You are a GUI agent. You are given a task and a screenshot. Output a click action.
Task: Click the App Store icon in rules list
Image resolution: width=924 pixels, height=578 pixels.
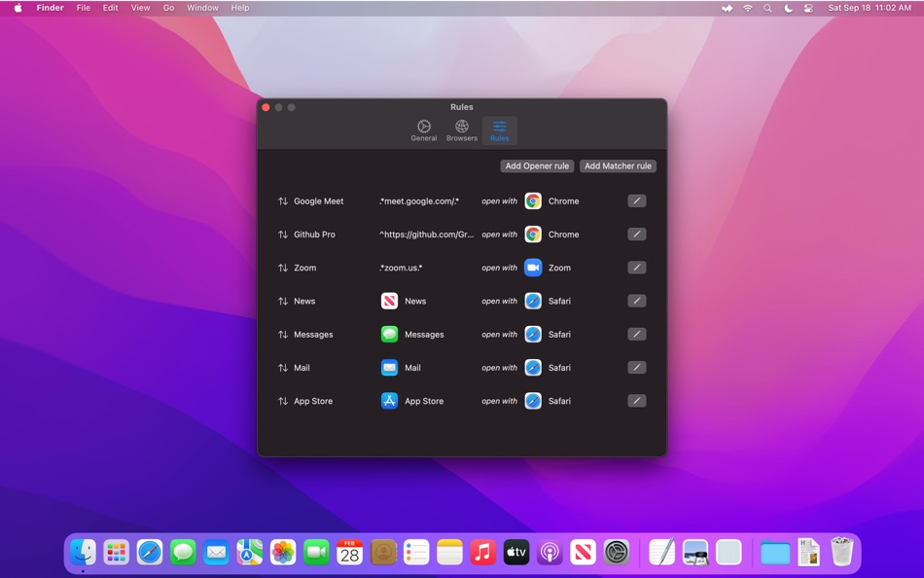(x=389, y=401)
